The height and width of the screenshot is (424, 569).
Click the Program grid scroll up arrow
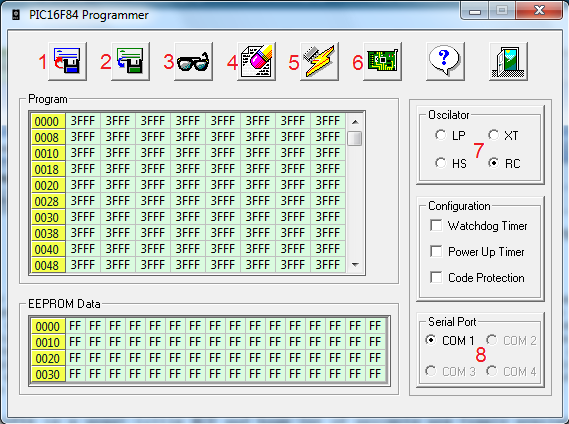(355, 122)
